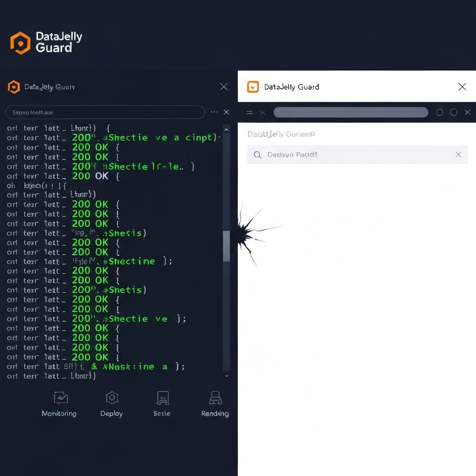Open the Setle icon
Image resolution: width=476 pixels, height=476 pixels.
coord(163,398)
